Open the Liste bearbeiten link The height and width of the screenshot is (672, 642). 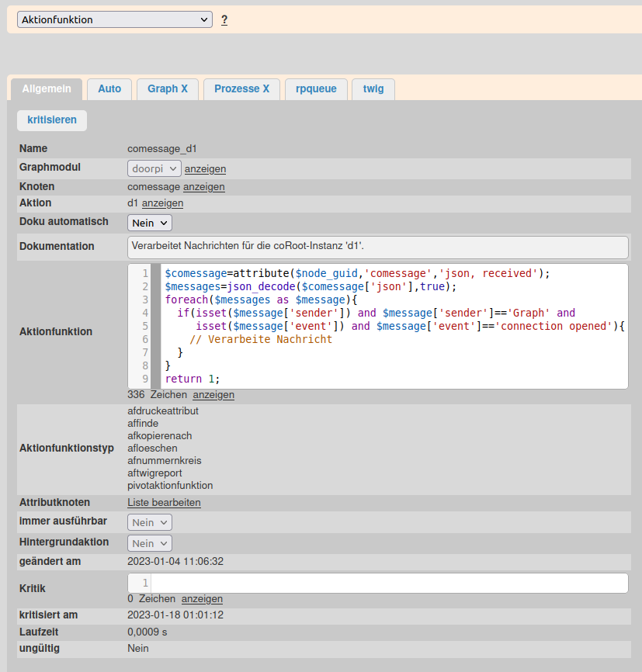tap(164, 503)
